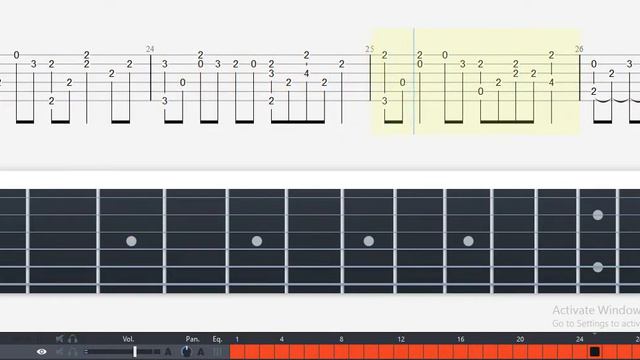The height and width of the screenshot is (360, 640).
Task: Click the global solo headphones icon in header
Action: [73, 339]
